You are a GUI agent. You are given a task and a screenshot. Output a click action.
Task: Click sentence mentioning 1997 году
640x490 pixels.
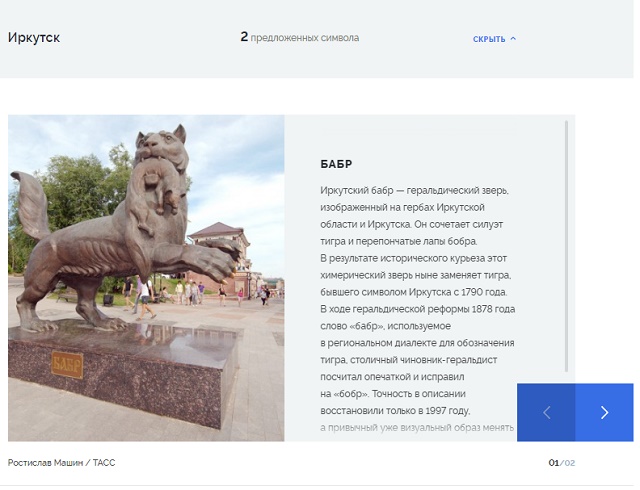tap(395, 411)
